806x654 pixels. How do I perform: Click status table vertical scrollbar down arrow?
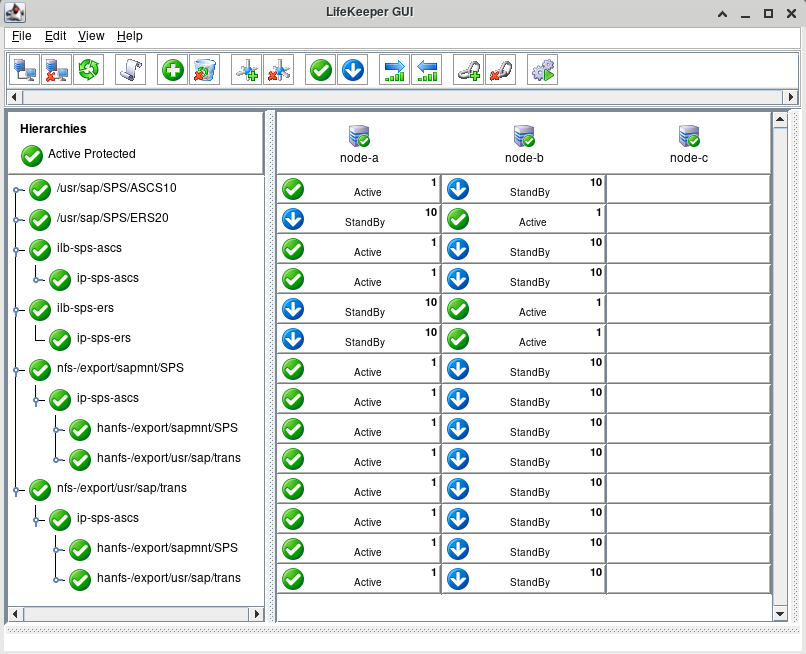(x=780, y=613)
